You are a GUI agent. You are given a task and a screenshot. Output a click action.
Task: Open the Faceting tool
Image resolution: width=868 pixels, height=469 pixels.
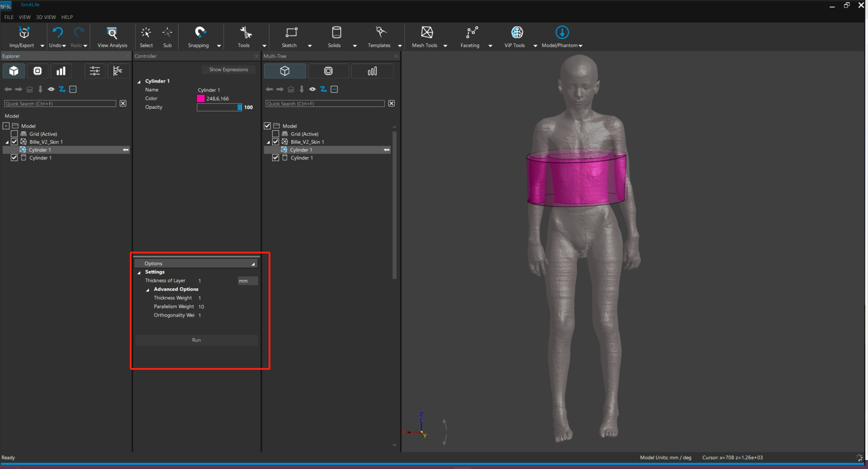coord(471,33)
